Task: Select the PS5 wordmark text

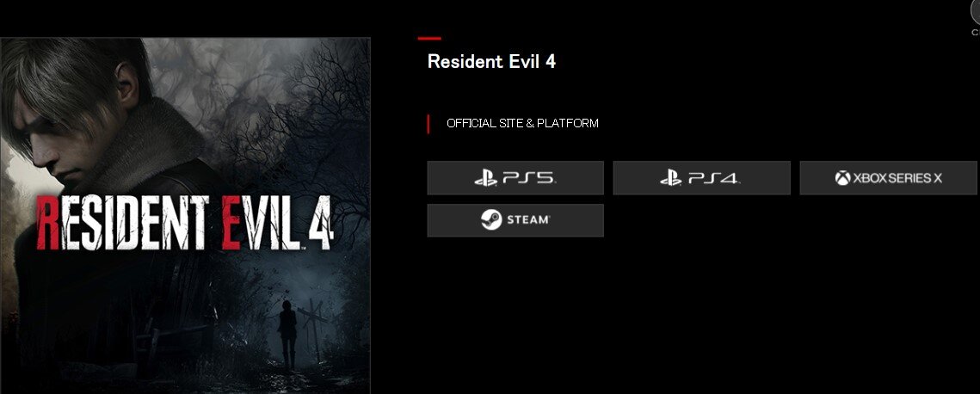Action: pyautogui.click(x=529, y=178)
